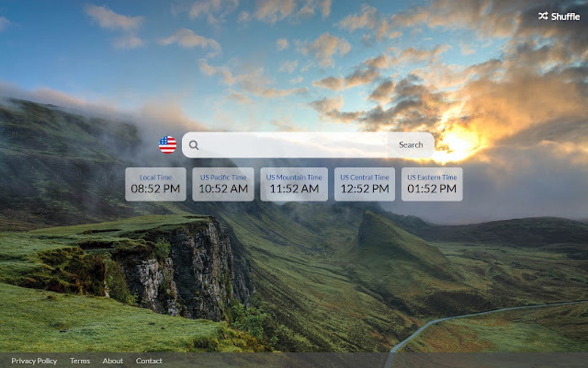Open the US Pacific Time label
588x368 pixels.
click(x=223, y=177)
